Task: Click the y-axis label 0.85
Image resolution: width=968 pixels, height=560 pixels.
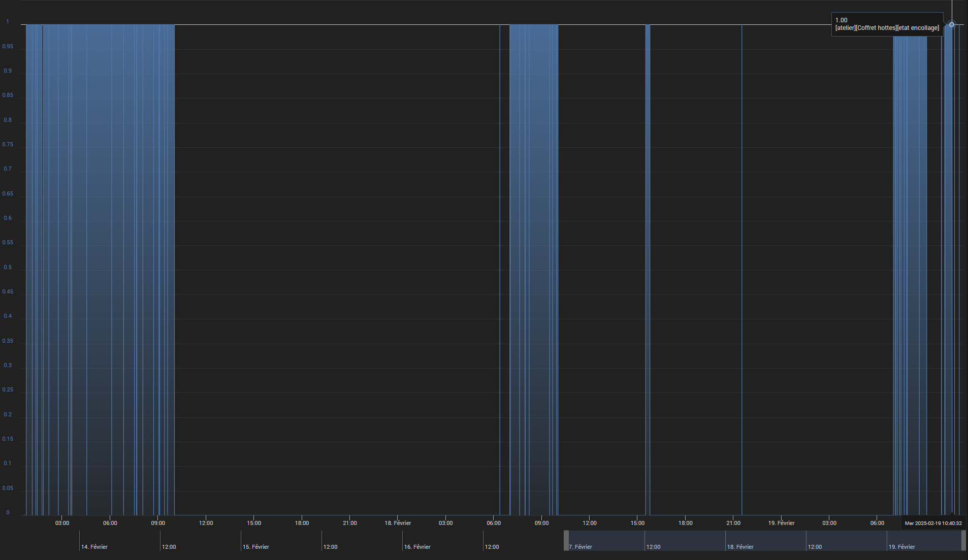Action: (x=8, y=95)
